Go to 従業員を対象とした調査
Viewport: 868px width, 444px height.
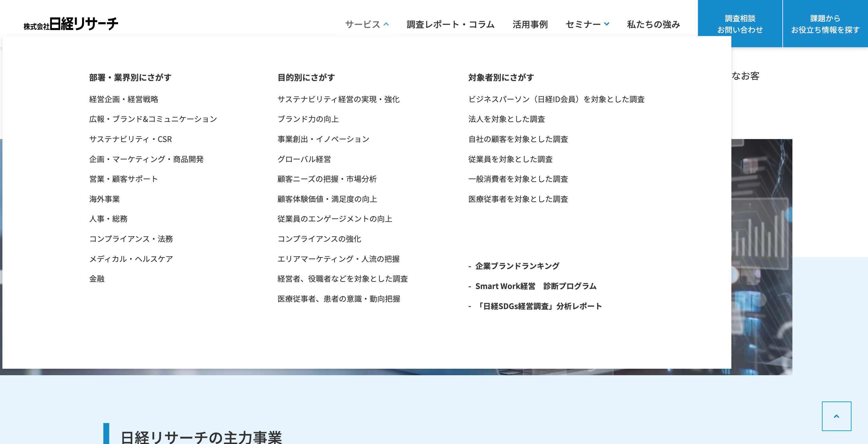[x=510, y=159]
